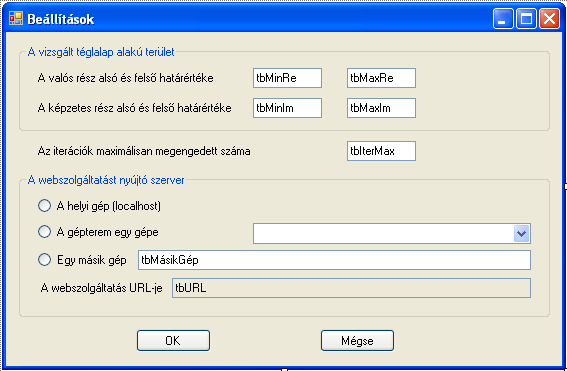Image resolution: width=567 pixels, height=371 pixels.
Task: Cancel with the Mégse button
Action: (x=357, y=341)
